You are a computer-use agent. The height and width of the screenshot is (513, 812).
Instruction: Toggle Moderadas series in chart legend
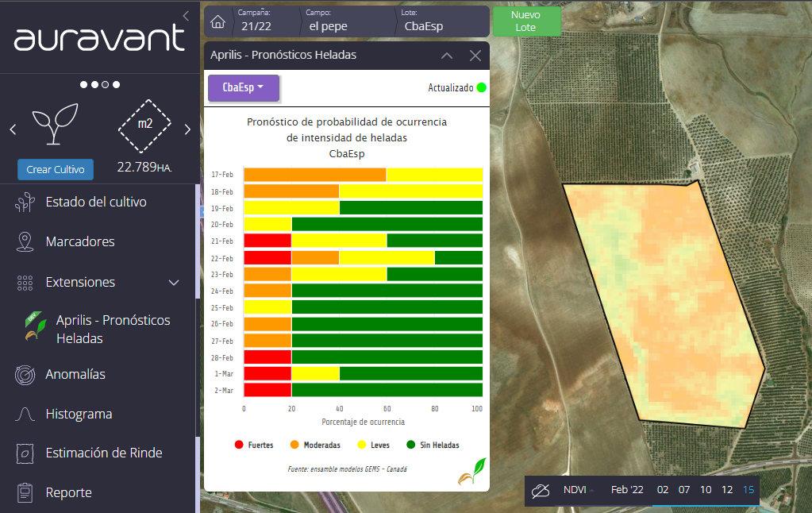(315, 445)
